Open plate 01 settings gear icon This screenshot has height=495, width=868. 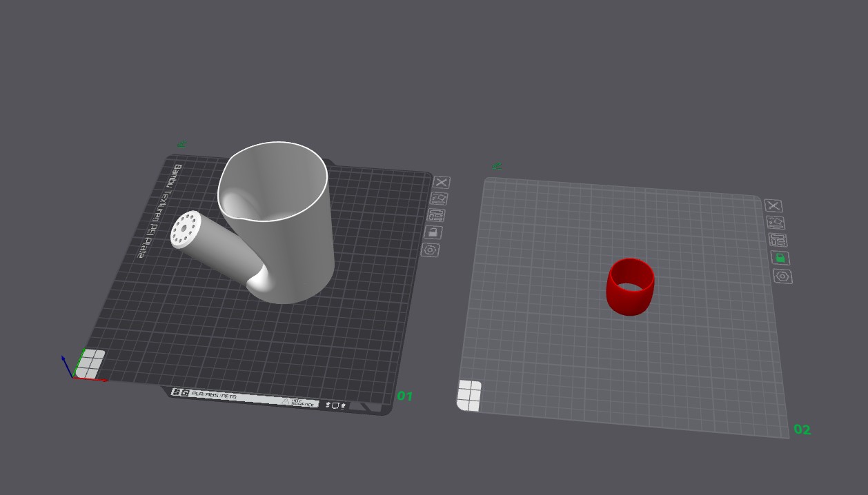point(430,250)
